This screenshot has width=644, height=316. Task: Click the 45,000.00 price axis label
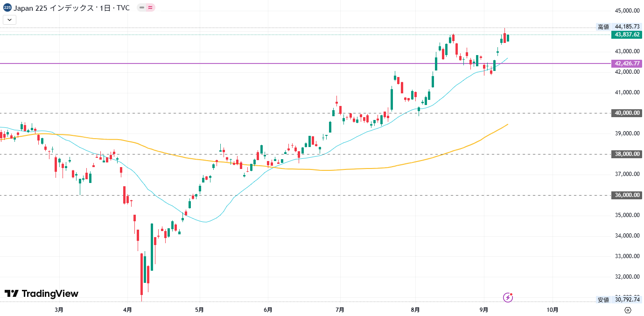[x=627, y=10]
